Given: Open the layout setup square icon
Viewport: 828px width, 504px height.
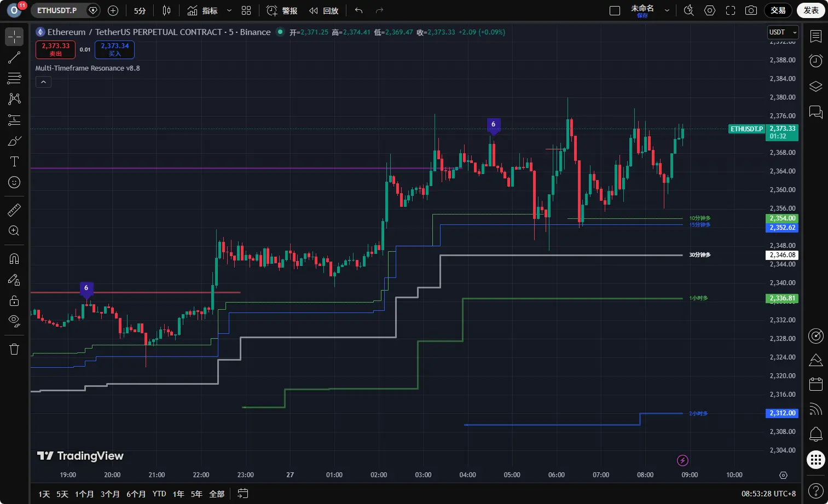Looking at the screenshot, I should (x=615, y=10).
